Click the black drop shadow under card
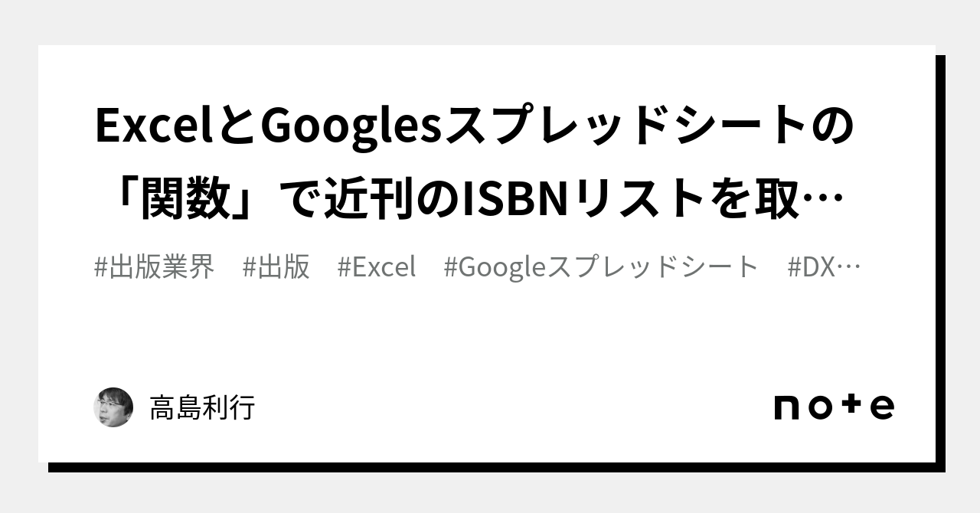This screenshot has height=513, width=980. [x=496, y=467]
